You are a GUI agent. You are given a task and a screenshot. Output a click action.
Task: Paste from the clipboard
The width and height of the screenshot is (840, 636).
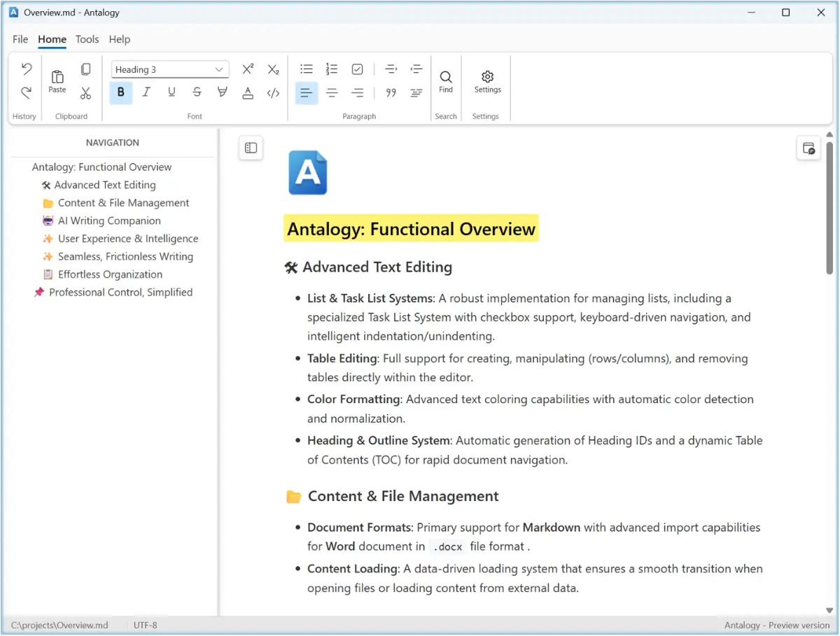(57, 81)
